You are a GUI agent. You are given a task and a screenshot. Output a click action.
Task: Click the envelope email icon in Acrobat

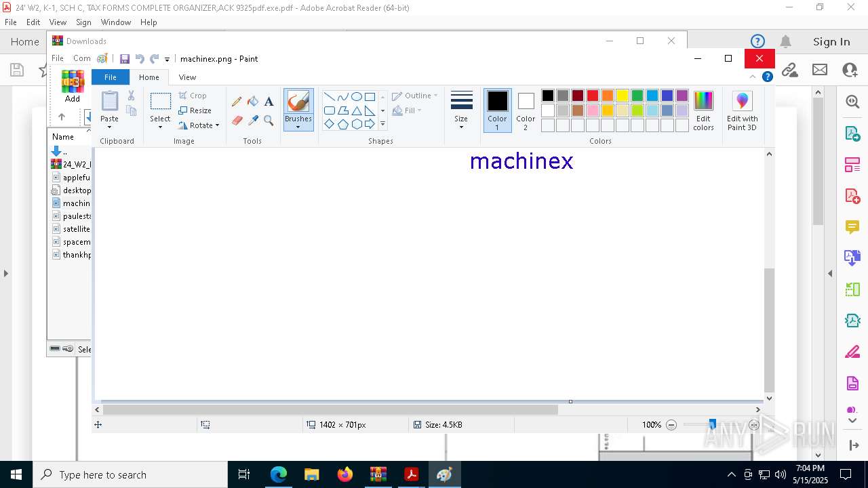click(820, 69)
